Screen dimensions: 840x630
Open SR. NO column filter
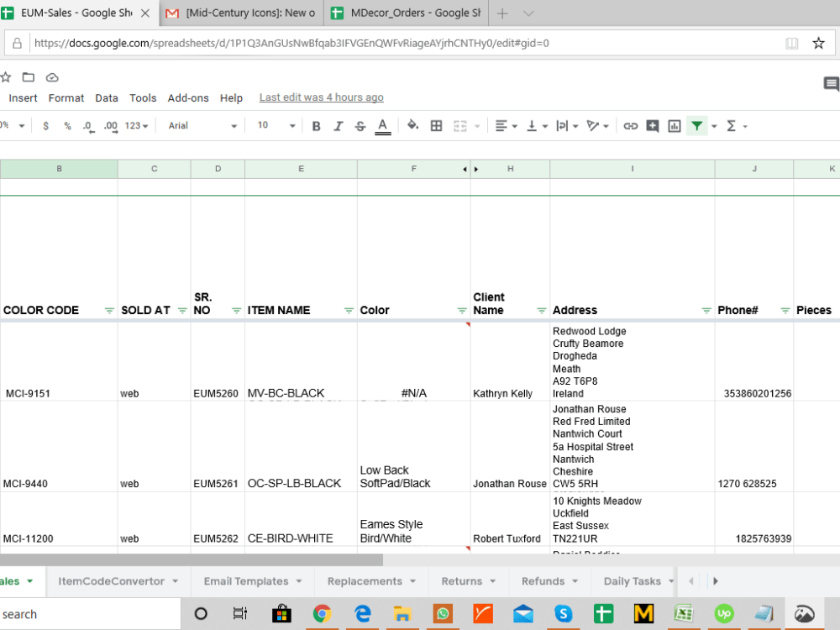[236, 311]
